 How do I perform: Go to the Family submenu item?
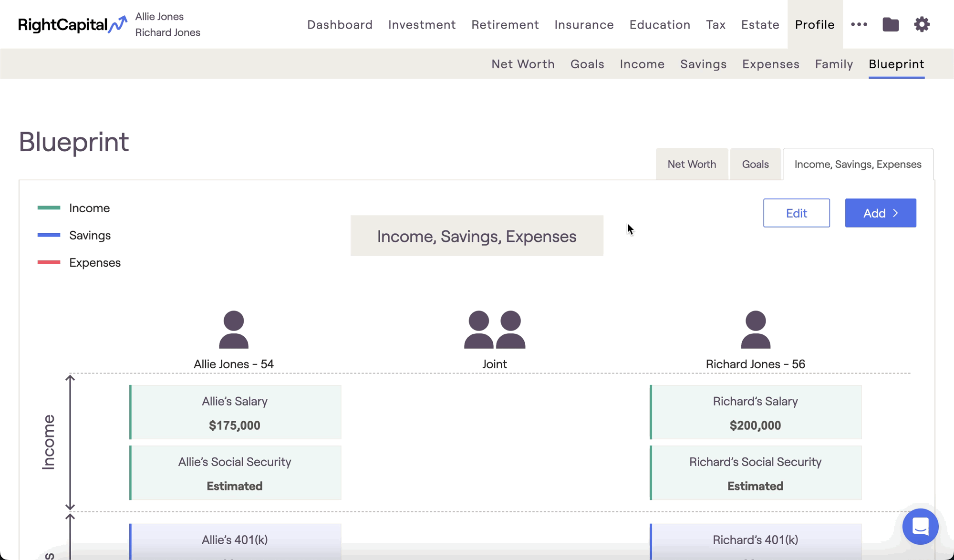coord(834,64)
